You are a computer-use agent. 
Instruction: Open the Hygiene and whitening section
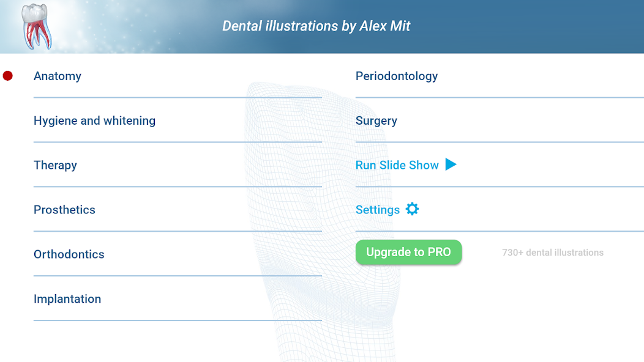[x=94, y=120]
